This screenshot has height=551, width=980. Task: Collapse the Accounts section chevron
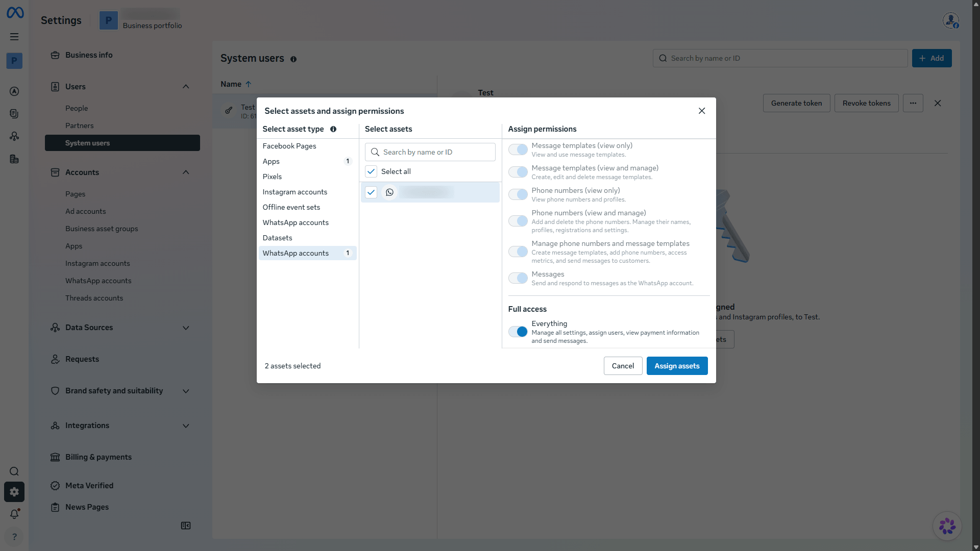click(x=186, y=172)
